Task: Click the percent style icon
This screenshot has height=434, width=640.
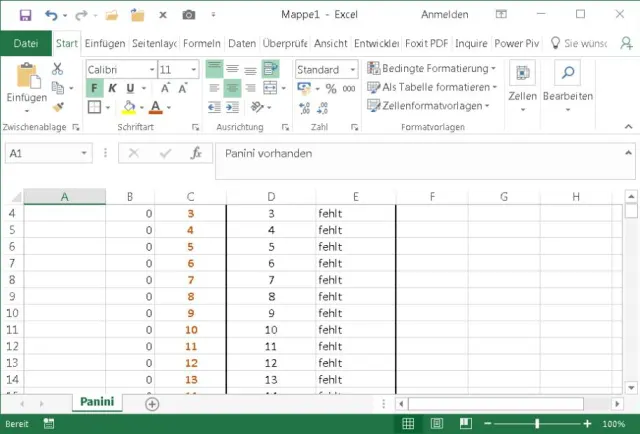Action: 330,89
